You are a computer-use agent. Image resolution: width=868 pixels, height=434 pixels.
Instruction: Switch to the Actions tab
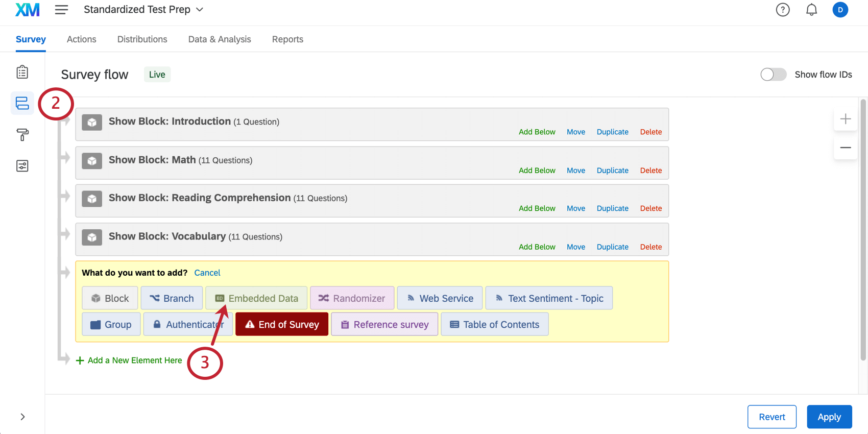[x=81, y=39]
